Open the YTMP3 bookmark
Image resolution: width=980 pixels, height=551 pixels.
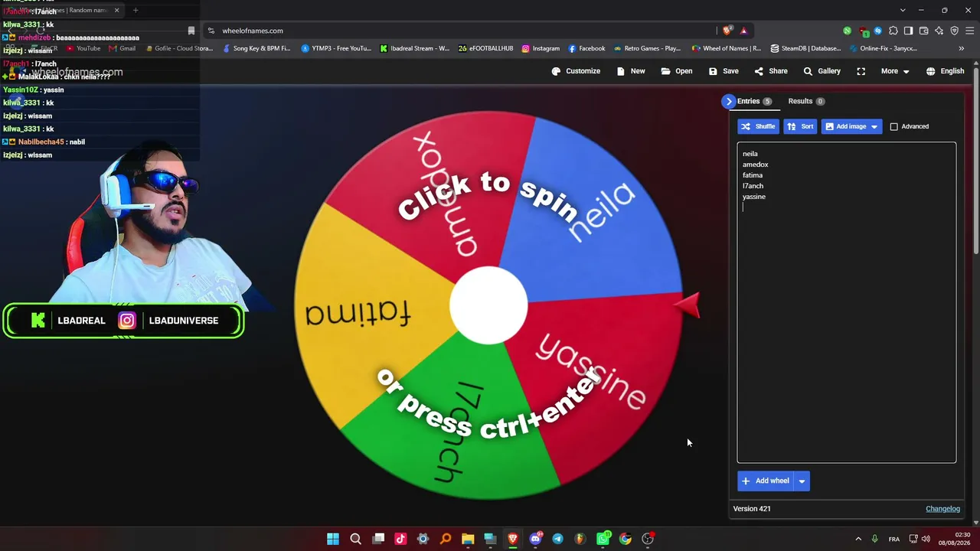336,48
